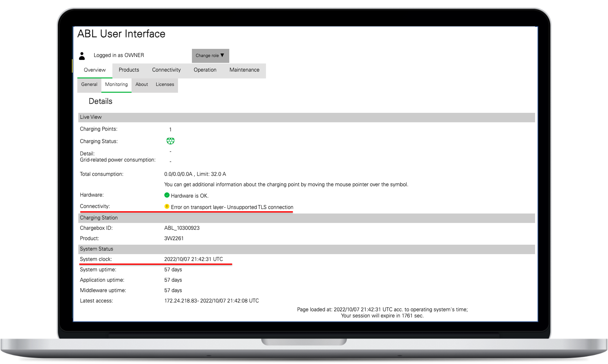View the Licenses sub-tab

click(165, 84)
